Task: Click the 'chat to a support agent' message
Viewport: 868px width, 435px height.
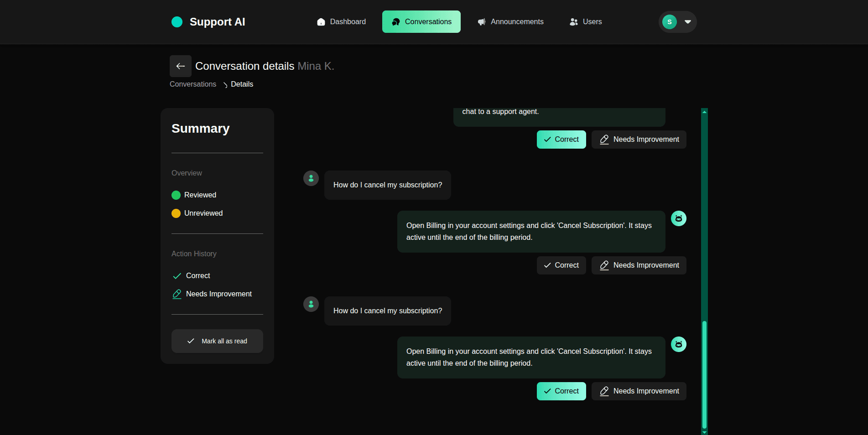Action: pyautogui.click(x=559, y=117)
